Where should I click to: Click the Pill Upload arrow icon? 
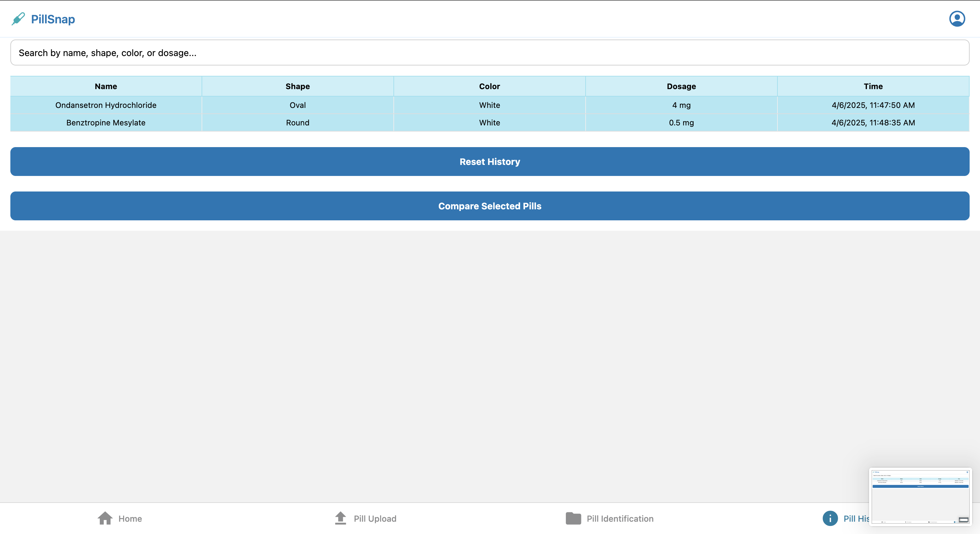(x=341, y=518)
